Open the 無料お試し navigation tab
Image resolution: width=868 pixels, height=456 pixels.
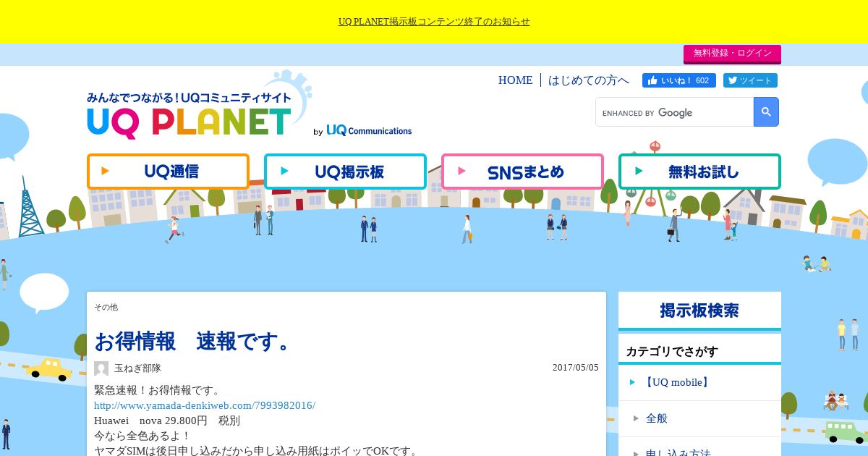(x=699, y=172)
